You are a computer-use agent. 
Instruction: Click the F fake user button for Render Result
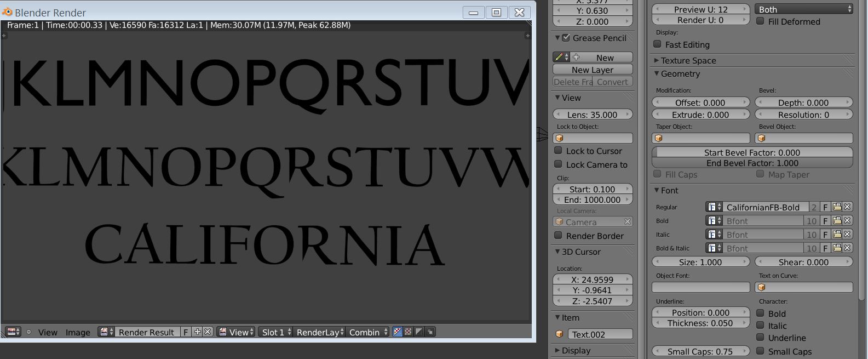click(x=186, y=332)
